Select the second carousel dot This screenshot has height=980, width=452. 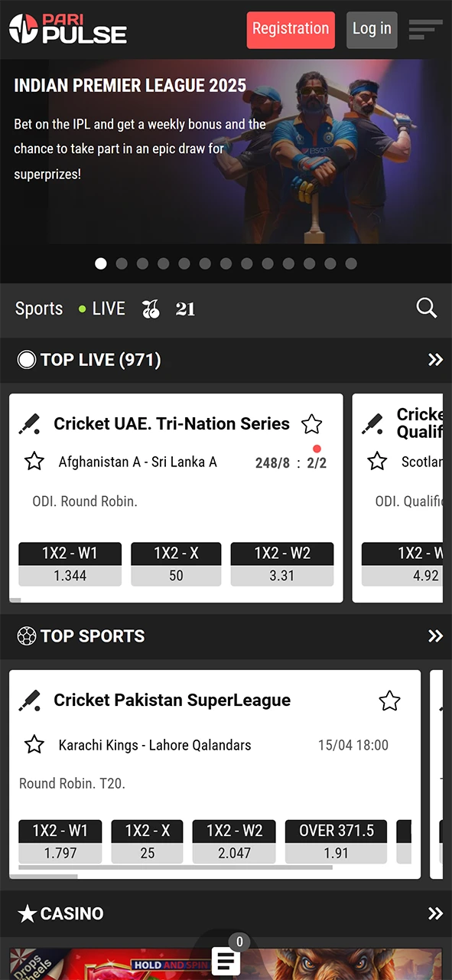(121, 263)
